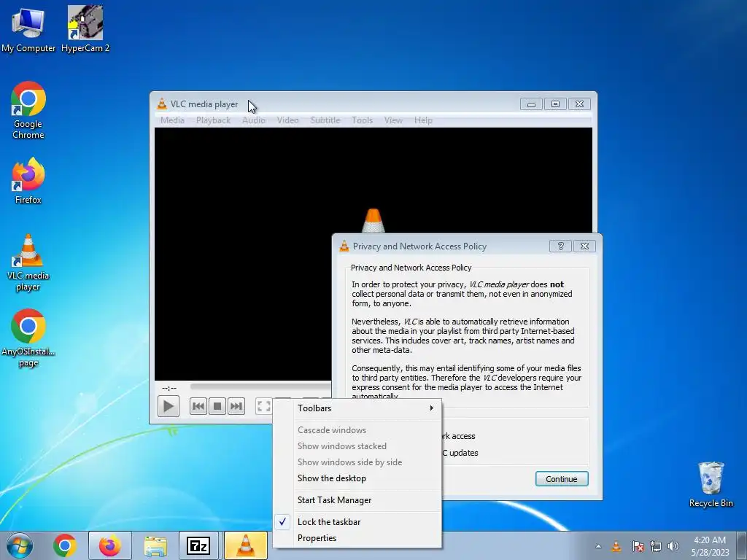Viewport: 747px width, 560px height.
Task: Click the Show desktop strip beside the clock
Action: (x=742, y=545)
